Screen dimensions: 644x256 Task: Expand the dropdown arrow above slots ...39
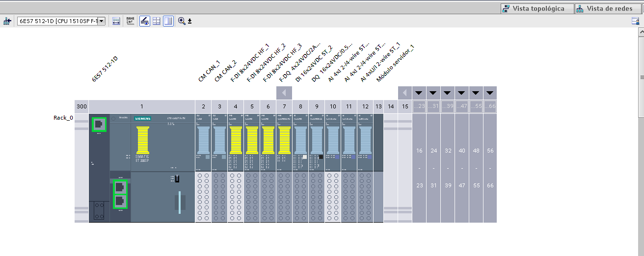447,93
